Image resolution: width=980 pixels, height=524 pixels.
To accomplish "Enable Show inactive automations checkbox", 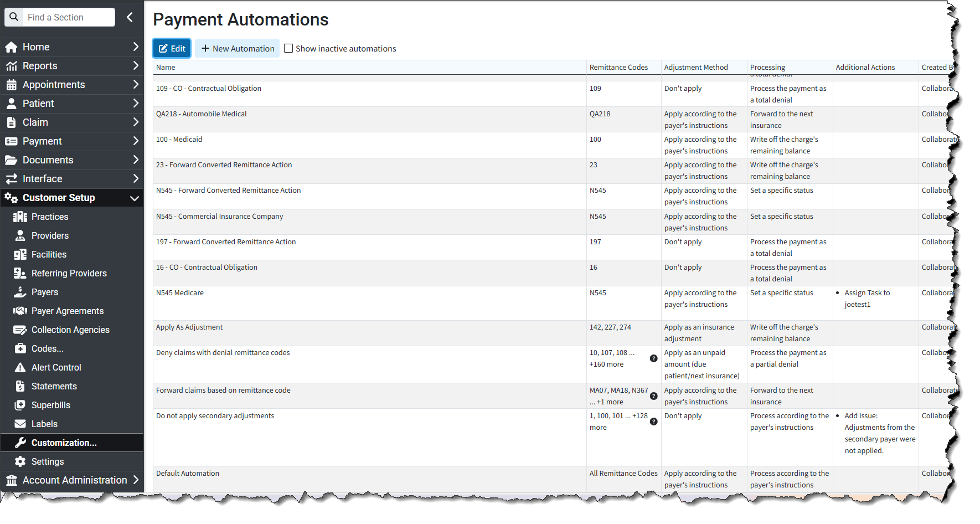I will pyautogui.click(x=288, y=48).
